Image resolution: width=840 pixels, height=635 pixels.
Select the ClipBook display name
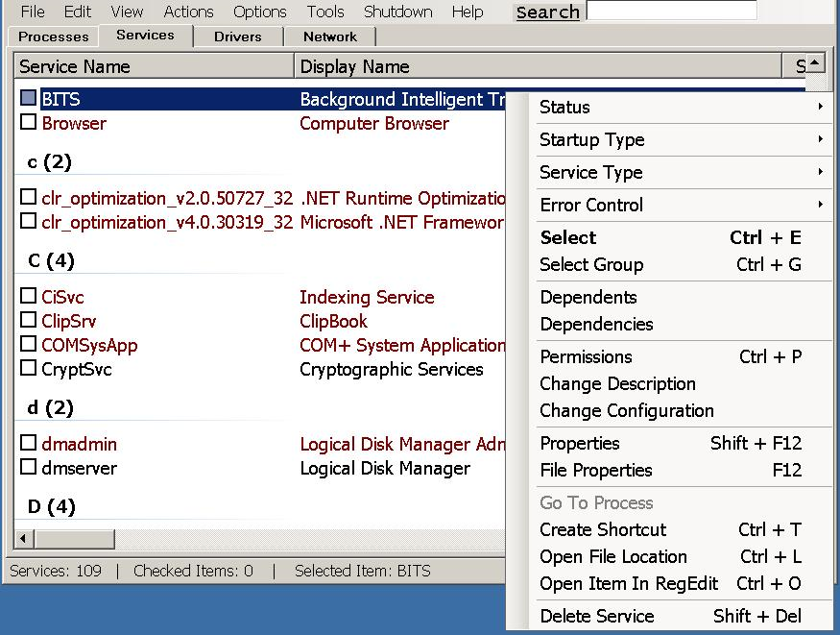[x=333, y=321]
